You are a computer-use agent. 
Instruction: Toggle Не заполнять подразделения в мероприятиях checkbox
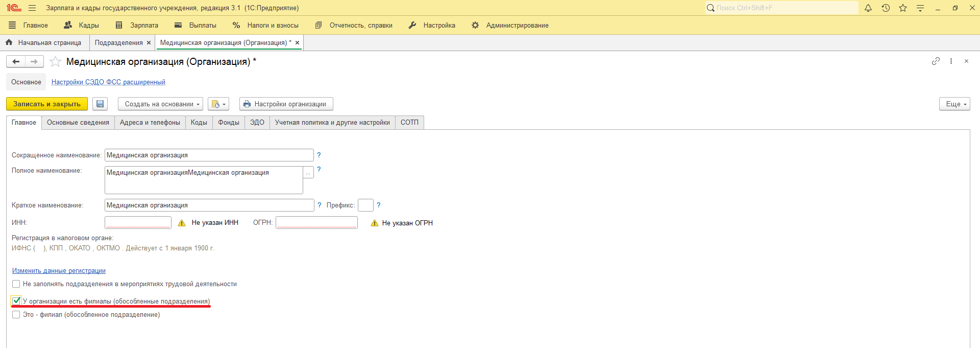pyautogui.click(x=16, y=284)
